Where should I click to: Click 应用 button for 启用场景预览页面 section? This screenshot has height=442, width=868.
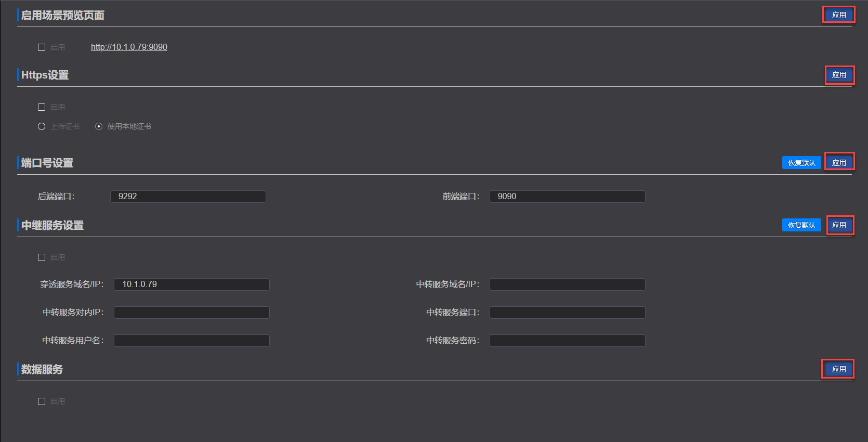click(838, 15)
